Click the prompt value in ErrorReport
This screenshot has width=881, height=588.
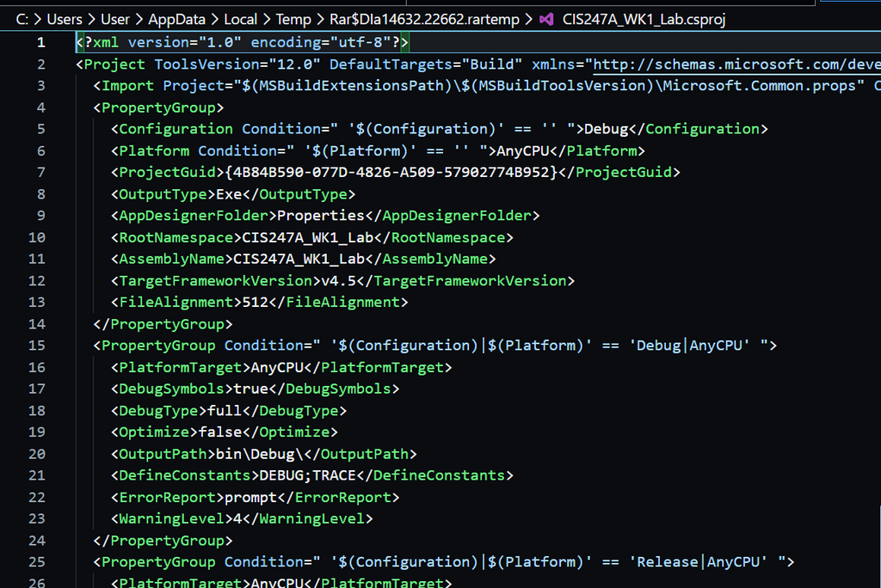click(250, 497)
